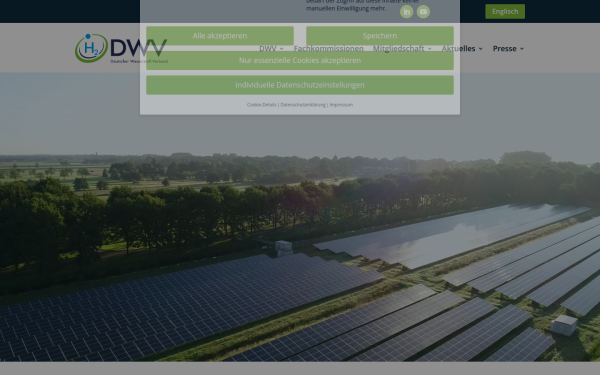
Task: Open the Datenschutzerklärung link
Action: [303, 104]
